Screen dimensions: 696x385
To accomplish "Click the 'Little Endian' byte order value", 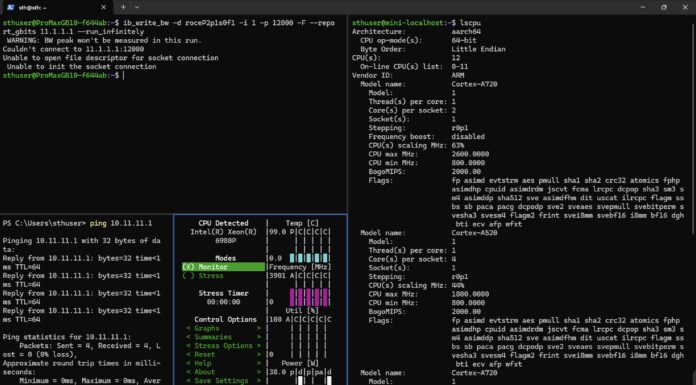I will click(478, 49).
